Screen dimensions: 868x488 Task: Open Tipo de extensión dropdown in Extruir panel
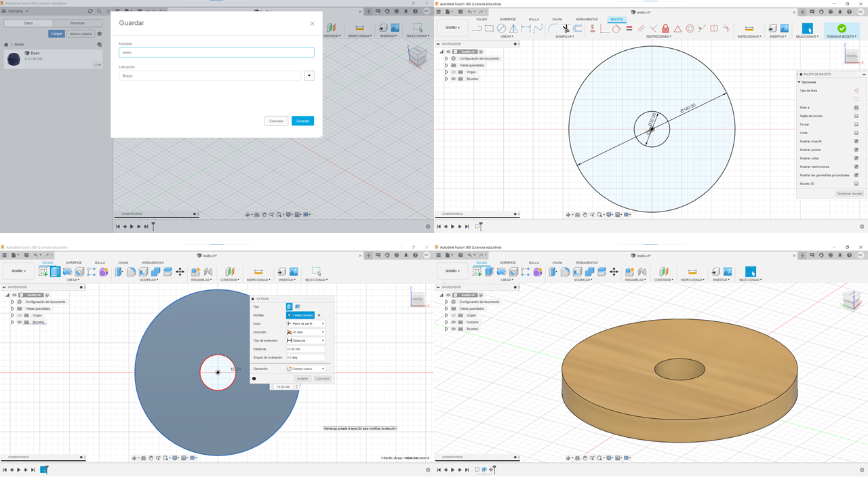point(305,341)
